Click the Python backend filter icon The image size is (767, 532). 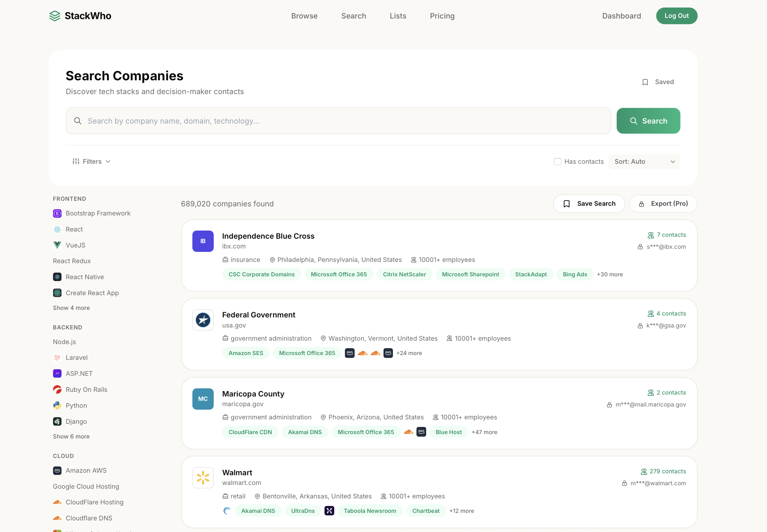(x=57, y=405)
